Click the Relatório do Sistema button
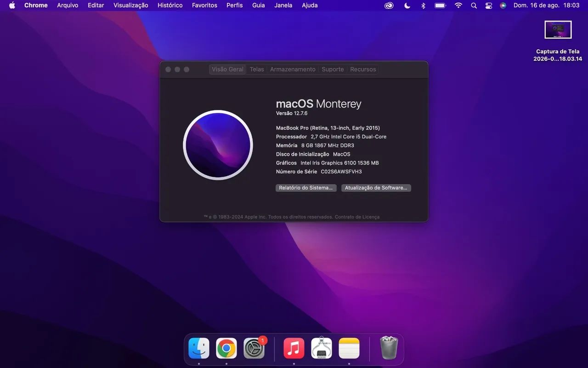This screenshot has width=588, height=368. [306, 188]
